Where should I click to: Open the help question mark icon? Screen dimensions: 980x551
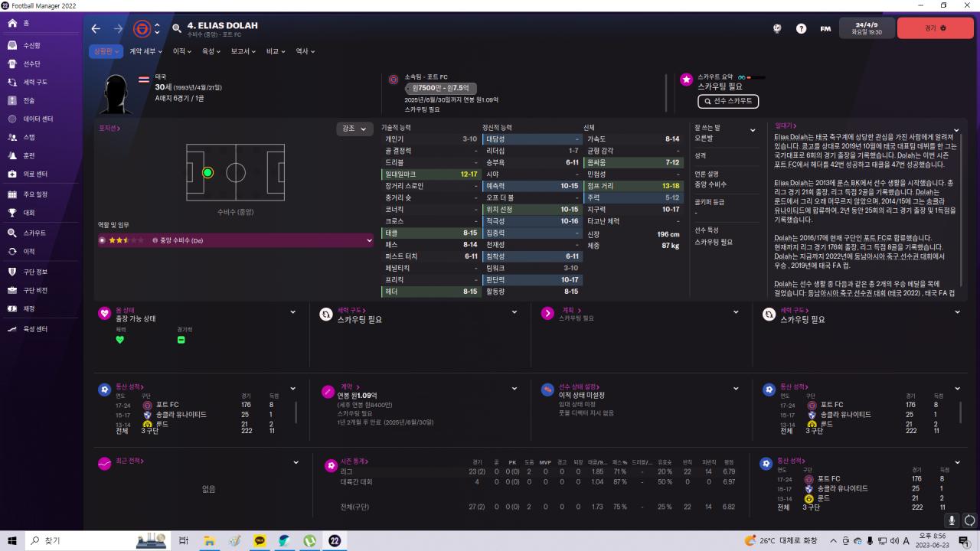pos(801,28)
